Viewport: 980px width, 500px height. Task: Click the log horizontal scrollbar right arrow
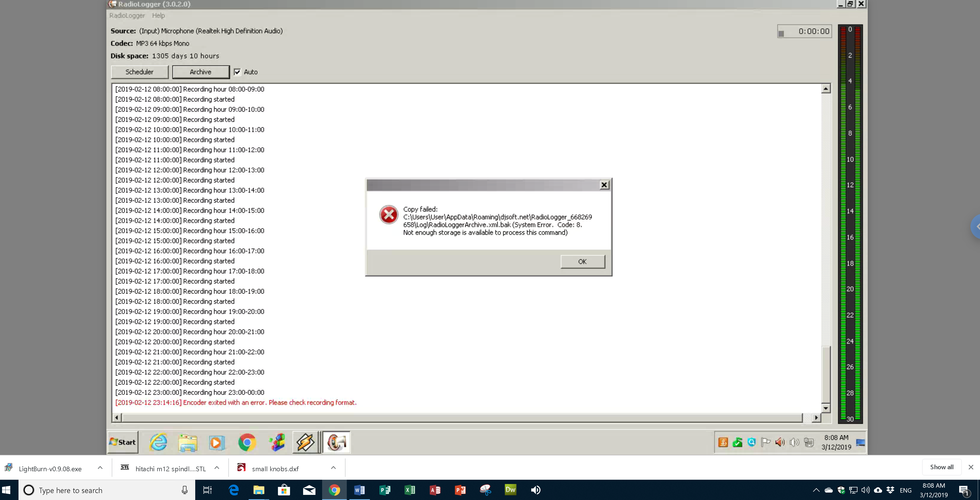(x=816, y=418)
